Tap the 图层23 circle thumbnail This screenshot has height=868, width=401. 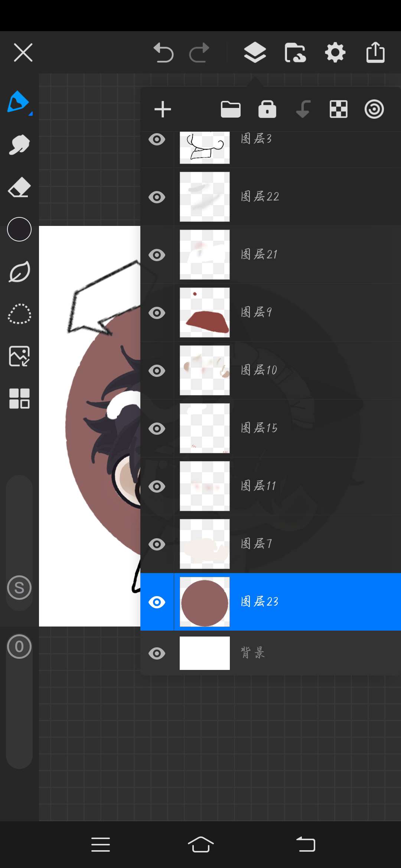click(x=205, y=602)
